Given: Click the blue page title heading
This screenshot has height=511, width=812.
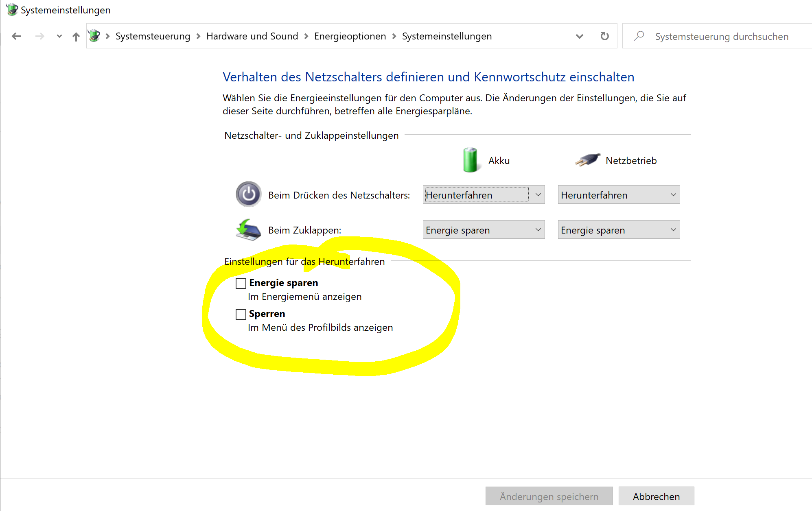Looking at the screenshot, I should [428, 77].
